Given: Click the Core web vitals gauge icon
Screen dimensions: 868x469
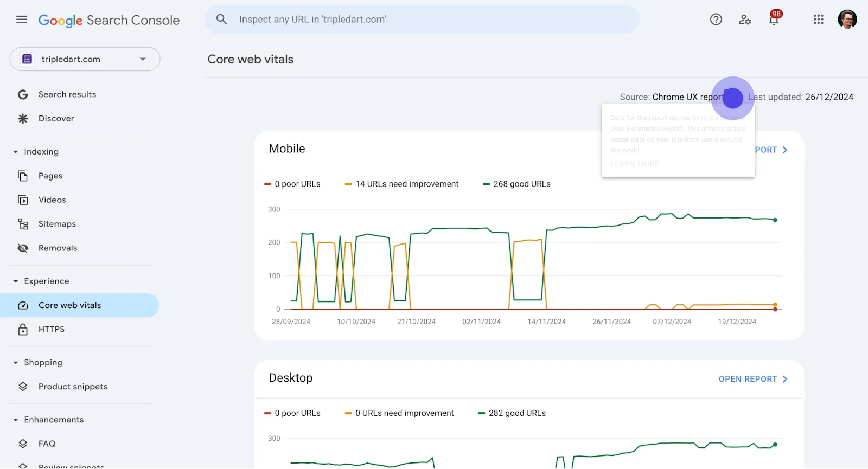Looking at the screenshot, I should coord(23,305).
